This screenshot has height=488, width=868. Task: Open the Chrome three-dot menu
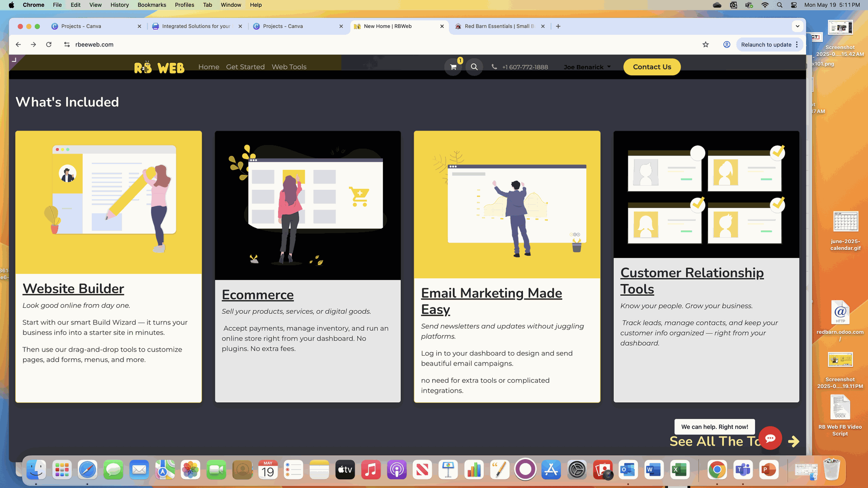(797, 44)
